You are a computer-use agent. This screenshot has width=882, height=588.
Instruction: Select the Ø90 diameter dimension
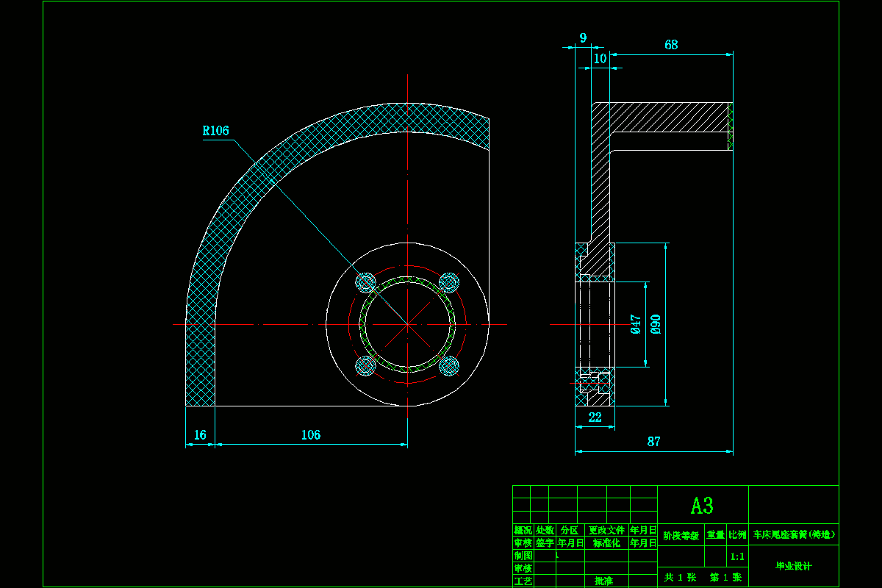pyautogui.click(x=656, y=323)
